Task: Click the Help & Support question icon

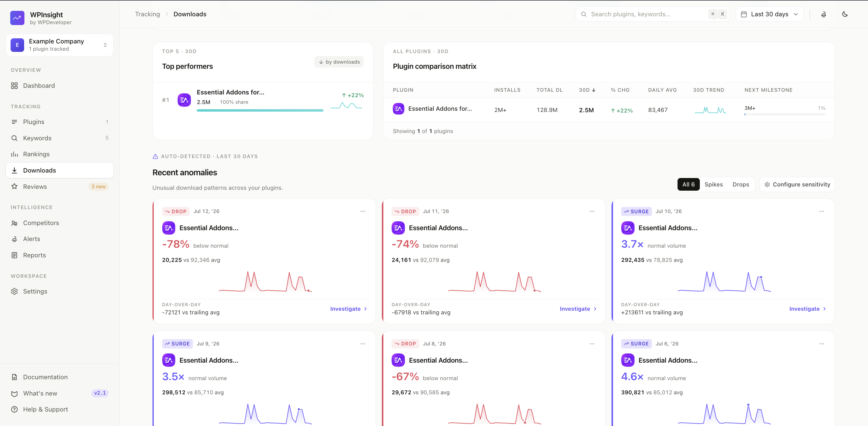Action: 14,409
